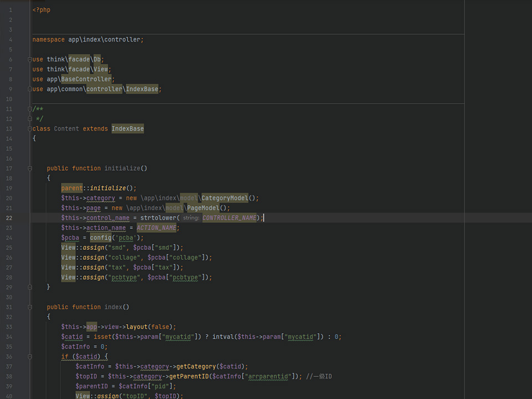Click the BaseController import name
Screen dimensions: 532x399
86,79
